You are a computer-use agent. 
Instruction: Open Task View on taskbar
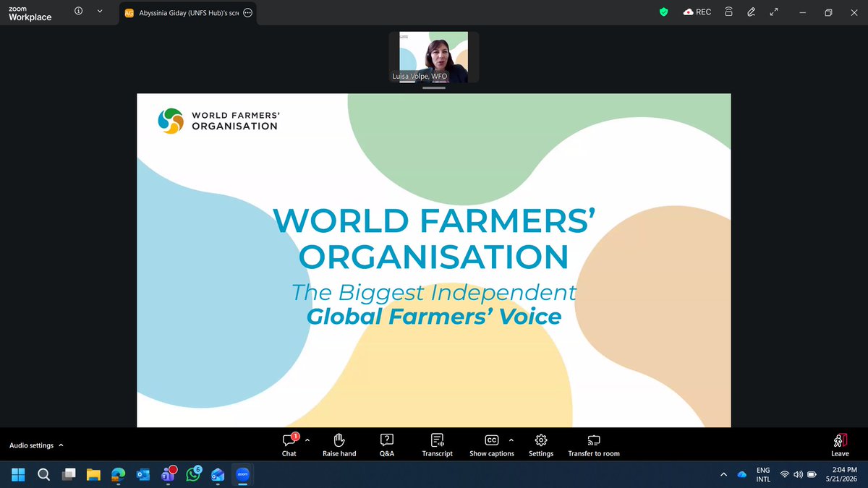coord(69,474)
